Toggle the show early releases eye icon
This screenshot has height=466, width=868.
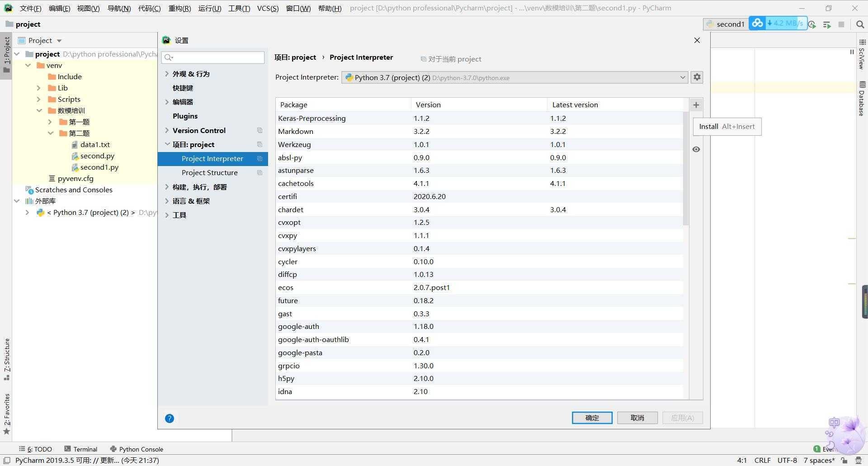[x=696, y=149]
